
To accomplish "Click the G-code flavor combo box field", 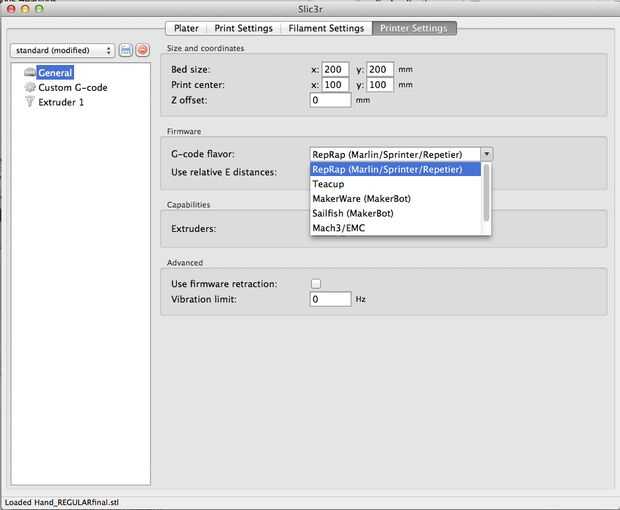I will tap(395, 154).
